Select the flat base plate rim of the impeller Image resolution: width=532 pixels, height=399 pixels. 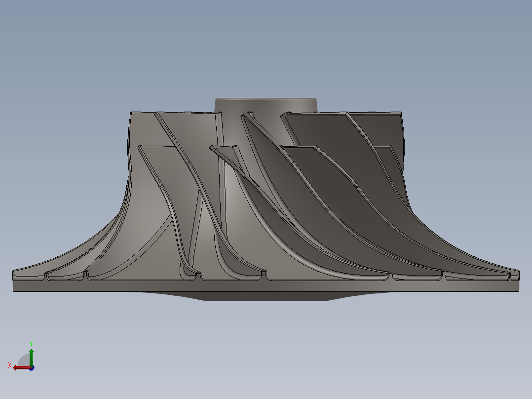[266, 286]
